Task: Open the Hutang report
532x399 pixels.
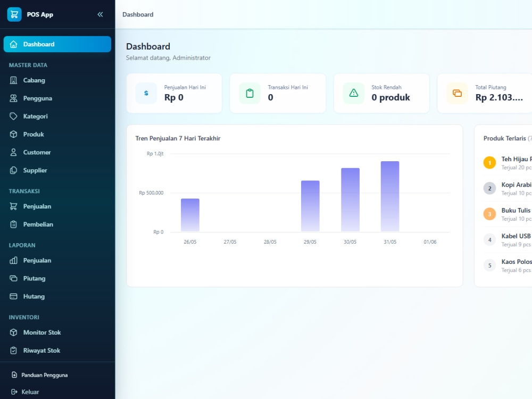Action: (x=57, y=296)
